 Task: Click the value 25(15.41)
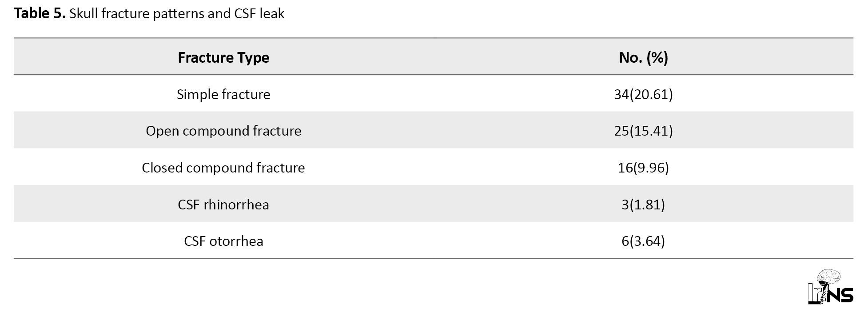tap(643, 131)
